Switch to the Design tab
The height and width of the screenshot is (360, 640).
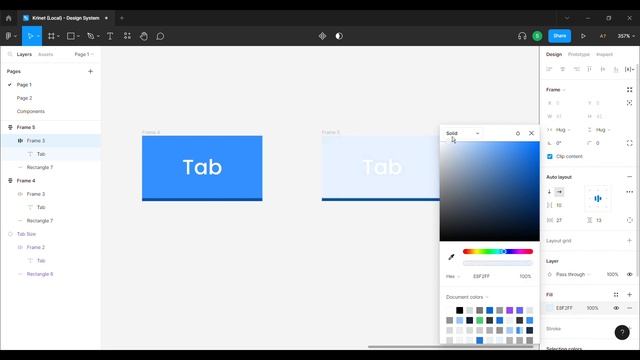(x=554, y=54)
